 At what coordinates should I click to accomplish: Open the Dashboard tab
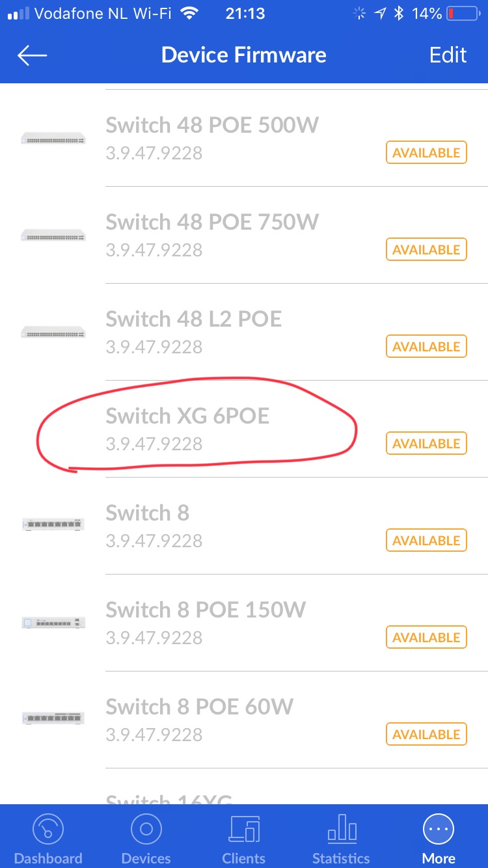pyautogui.click(x=48, y=831)
